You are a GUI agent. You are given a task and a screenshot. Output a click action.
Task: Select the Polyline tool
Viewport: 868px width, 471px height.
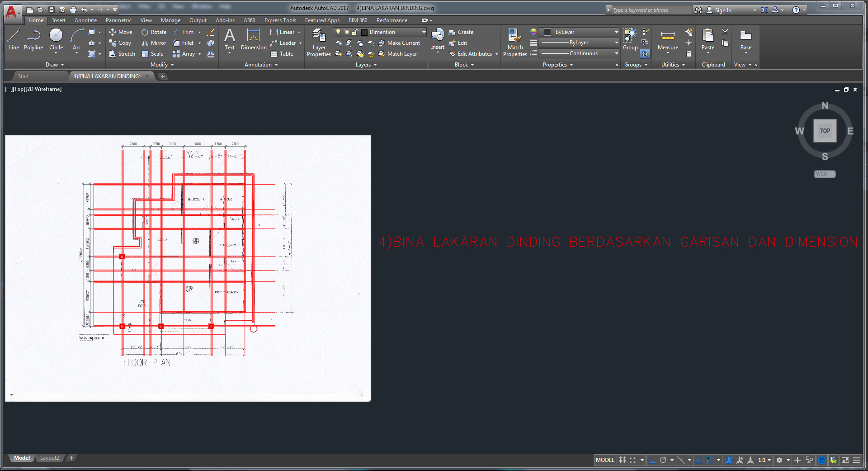[x=33, y=39]
